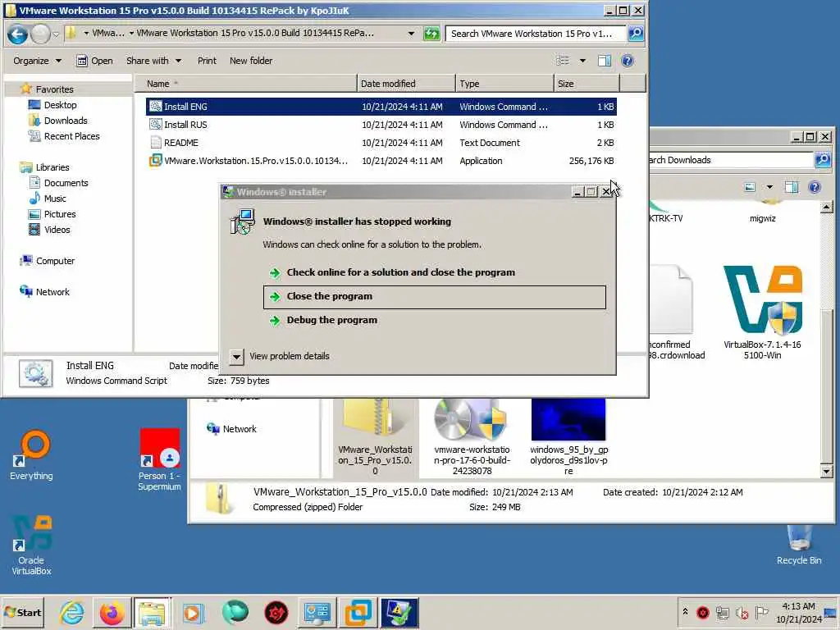Screen dimensions: 840x630
Task: Open Recent Places in navigation pane
Action: (x=72, y=136)
